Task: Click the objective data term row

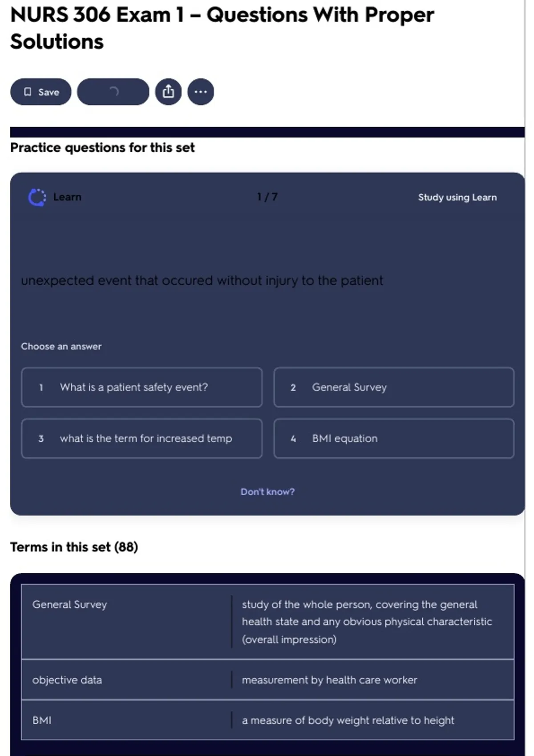Action: [267, 680]
